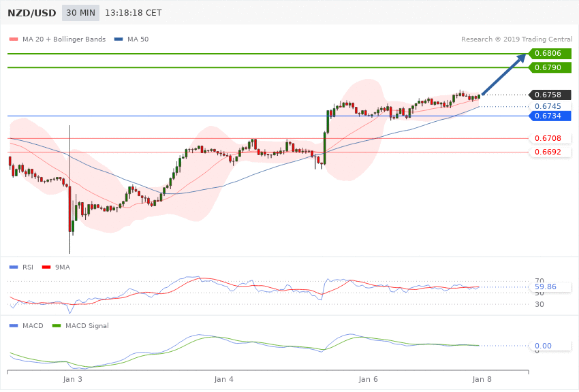This screenshot has height=392, width=579.
Task: Click the MACD legend label
Action: (33, 325)
